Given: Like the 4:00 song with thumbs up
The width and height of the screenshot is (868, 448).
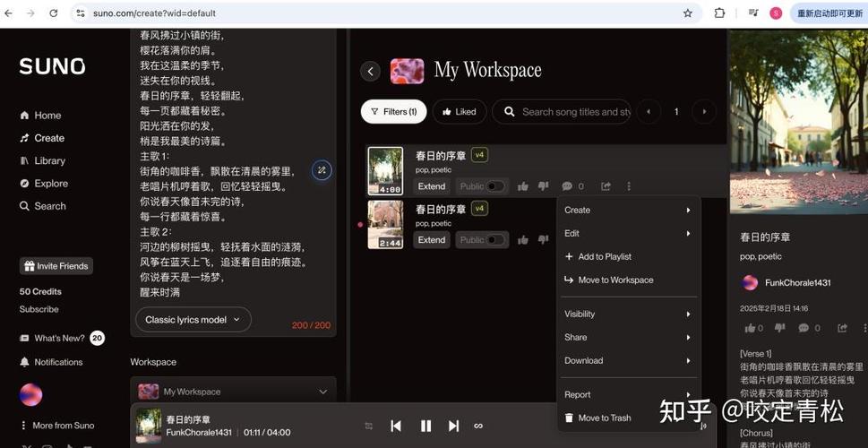Looking at the screenshot, I should (x=522, y=186).
